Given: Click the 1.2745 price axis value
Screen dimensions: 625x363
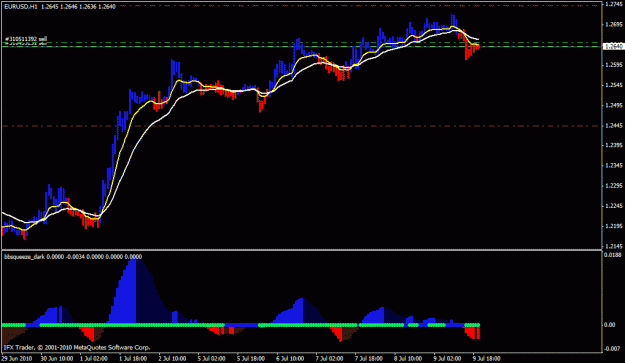Looking at the screenshot, I should [613, 4].
